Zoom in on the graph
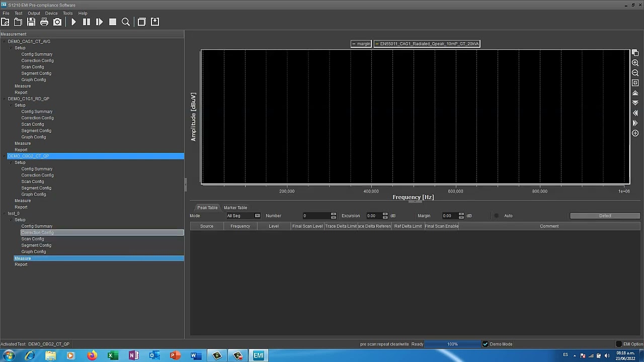Image resolution: width=644 pixels, height=362 pixels. point(635,63)
